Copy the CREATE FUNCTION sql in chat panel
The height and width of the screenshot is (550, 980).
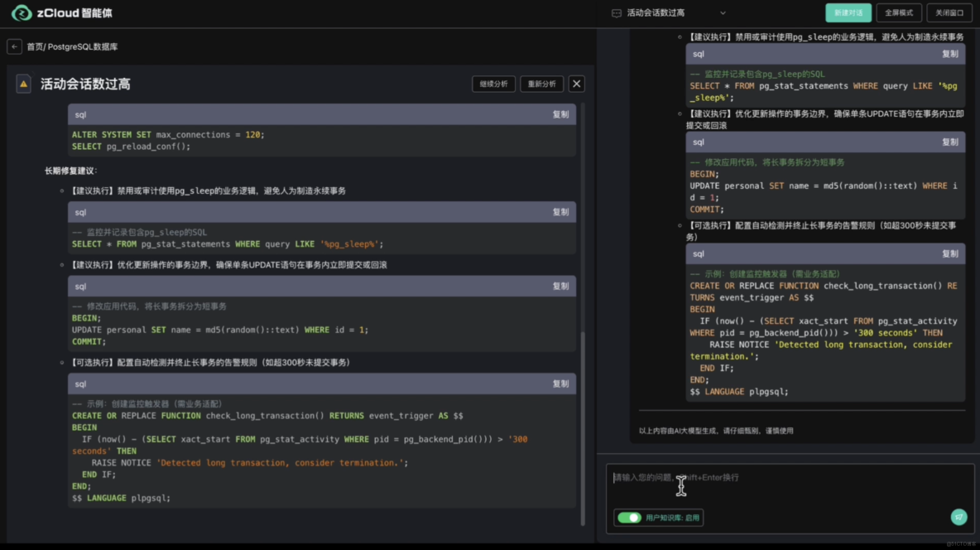pyautogui.click(x=949, y=253)
